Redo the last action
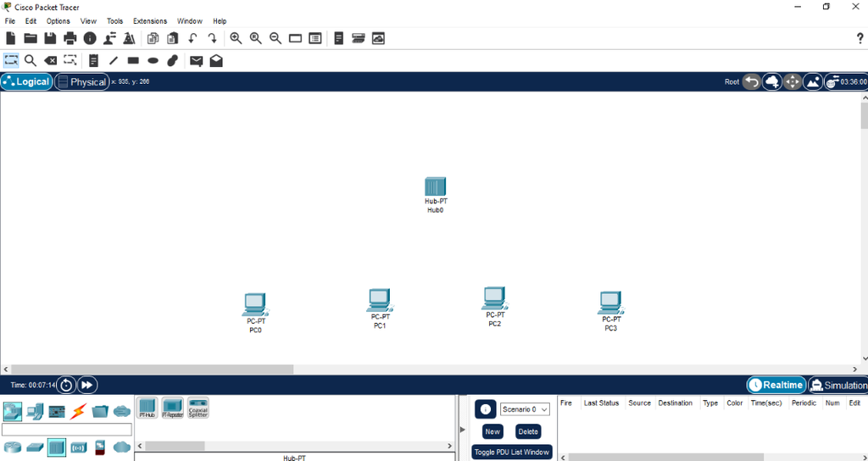The width and height of the screenshot is (868, 461). click(212, 38)
